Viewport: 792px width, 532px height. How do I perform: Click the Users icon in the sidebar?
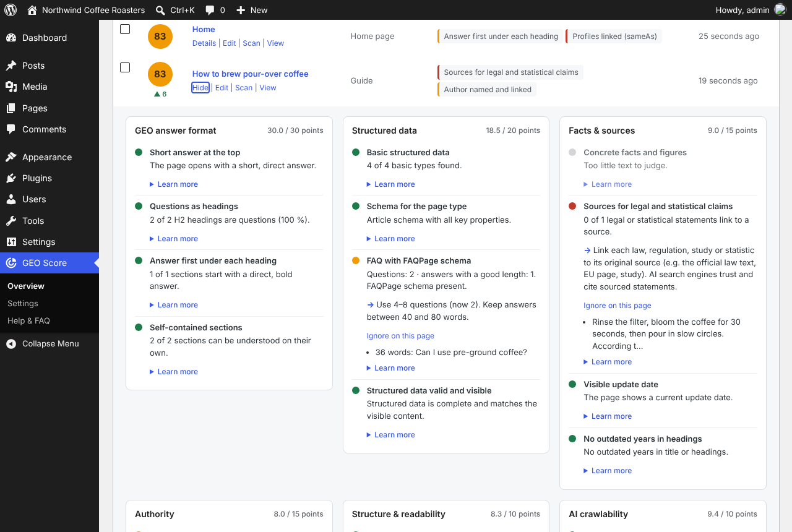[x=11, y=199]
